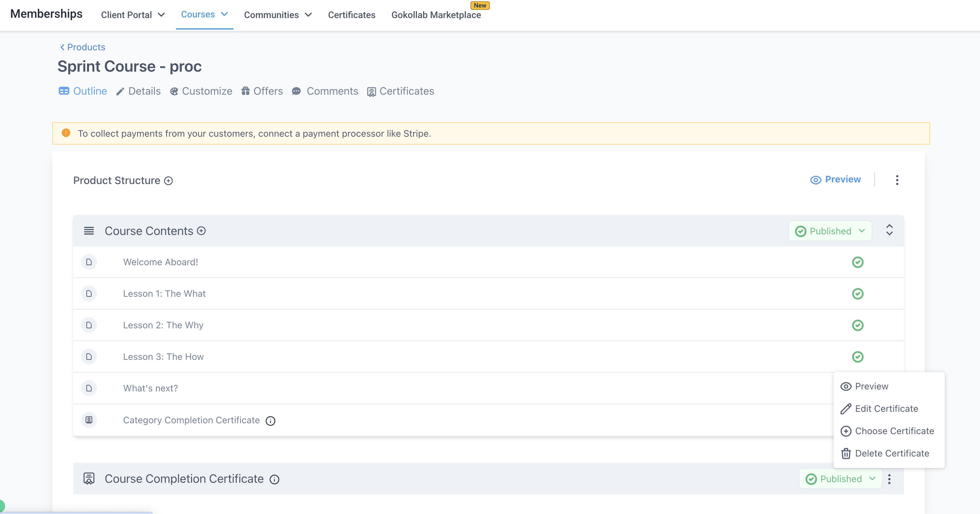Screen dimensions: 980x514
Task: Open the Course Contents Published dropdown
Action: 830,231
